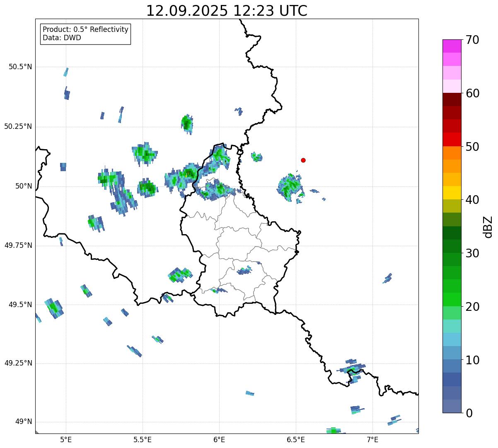Viewport: 498px width, 448px height.
Task: Click the 6°E longitude label
Action: point(219,439)
